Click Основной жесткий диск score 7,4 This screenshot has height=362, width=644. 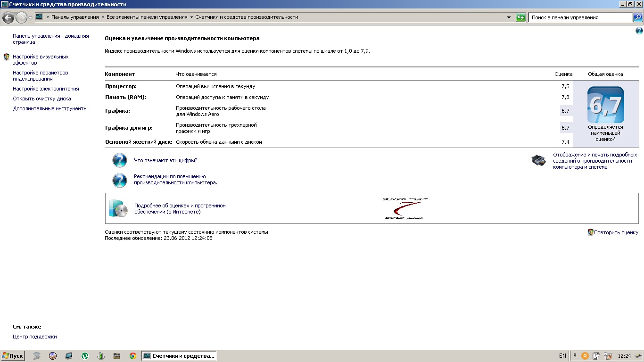[x=565, y=142]
